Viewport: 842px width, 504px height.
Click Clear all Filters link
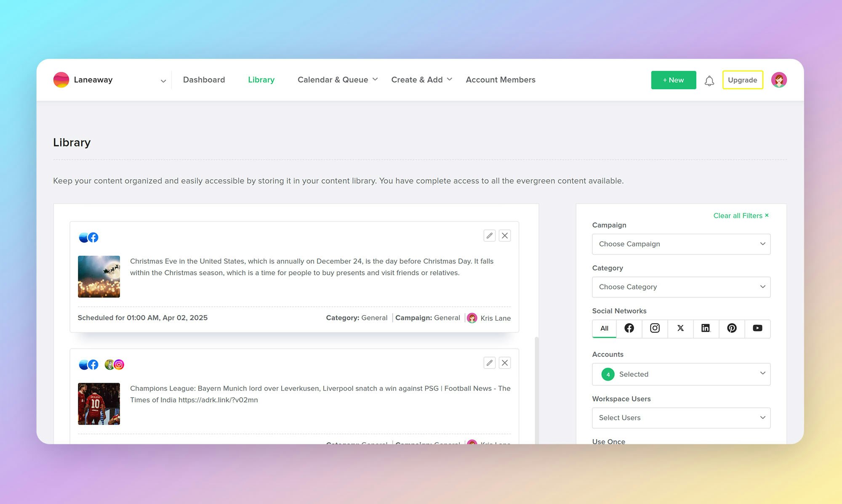coord(741,215)
